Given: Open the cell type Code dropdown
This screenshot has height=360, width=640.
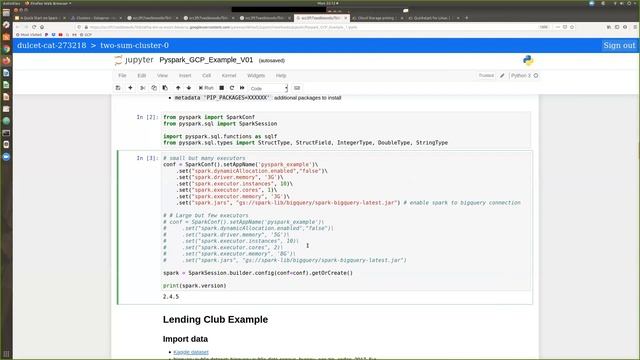Looking at the screenshot, I should (x=268, y=88).
